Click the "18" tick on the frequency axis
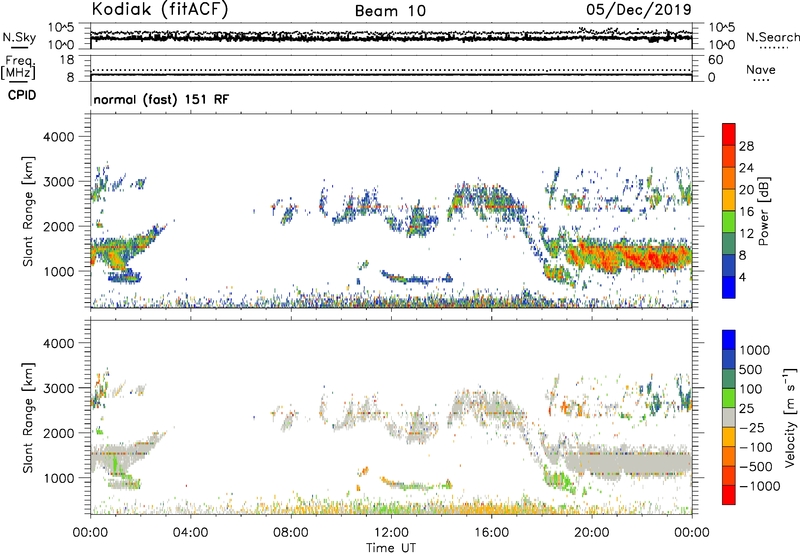Image resolution: width=800 pixels, height=554 pixels. pyautogui.click(x=67, y=60)
